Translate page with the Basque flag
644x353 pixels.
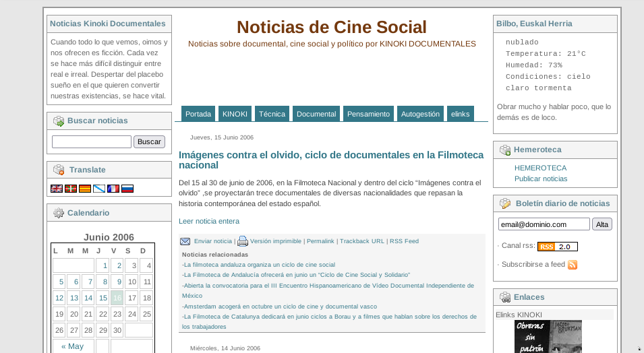(x=71, y=189)
